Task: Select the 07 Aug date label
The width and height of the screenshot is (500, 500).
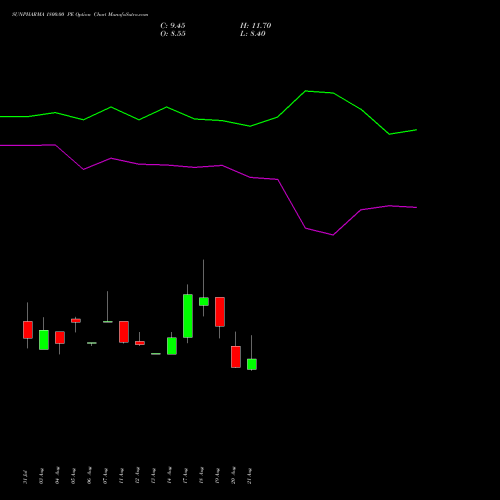Action: [105, 476]
